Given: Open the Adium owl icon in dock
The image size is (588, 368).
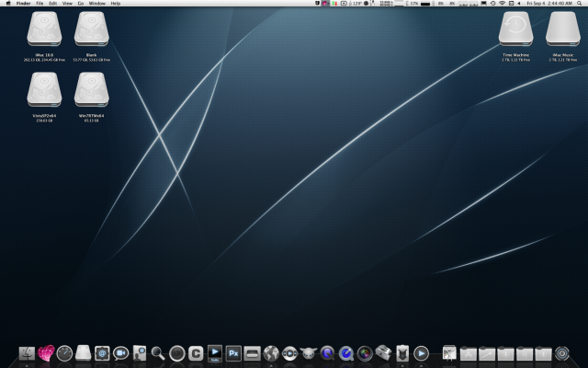Looking at the screenshot, I should pos(309,353).
